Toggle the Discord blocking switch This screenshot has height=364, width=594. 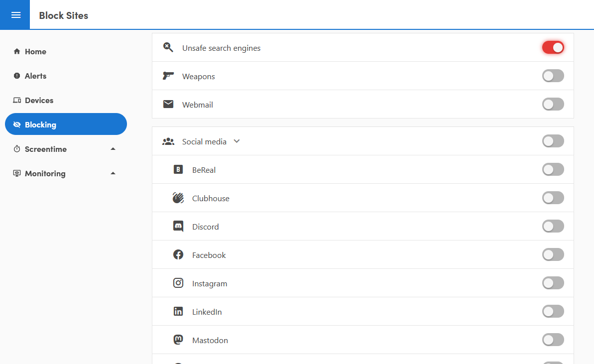[553, 226]
